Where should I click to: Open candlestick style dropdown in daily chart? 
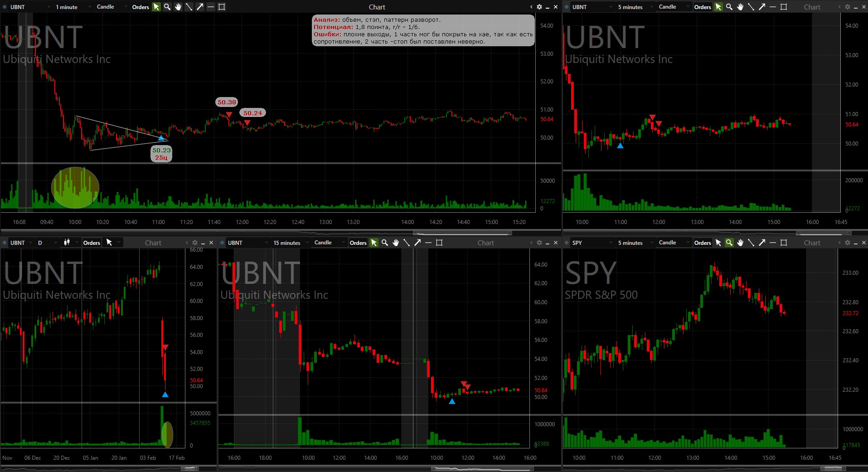(x=71, y=243)
